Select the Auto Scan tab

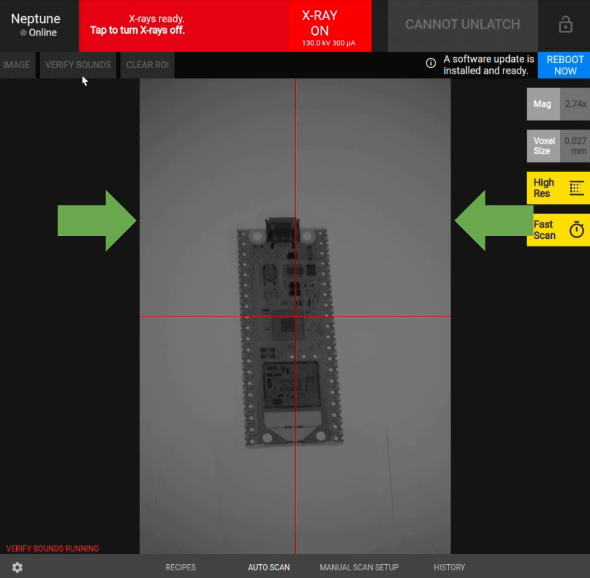269,567
